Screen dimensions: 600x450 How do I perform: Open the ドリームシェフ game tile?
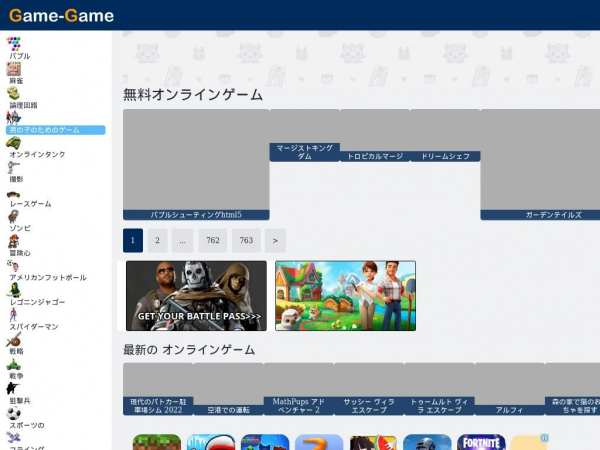[445, 135]
